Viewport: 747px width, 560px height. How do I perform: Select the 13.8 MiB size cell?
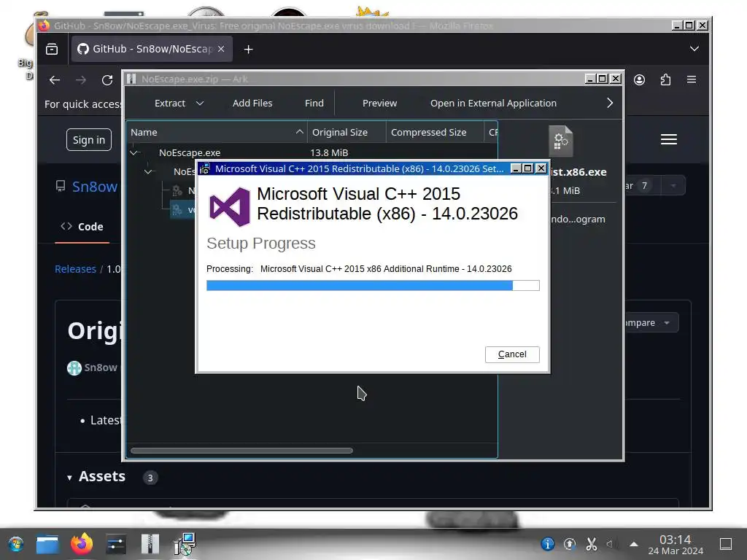[x=329, y=153]
